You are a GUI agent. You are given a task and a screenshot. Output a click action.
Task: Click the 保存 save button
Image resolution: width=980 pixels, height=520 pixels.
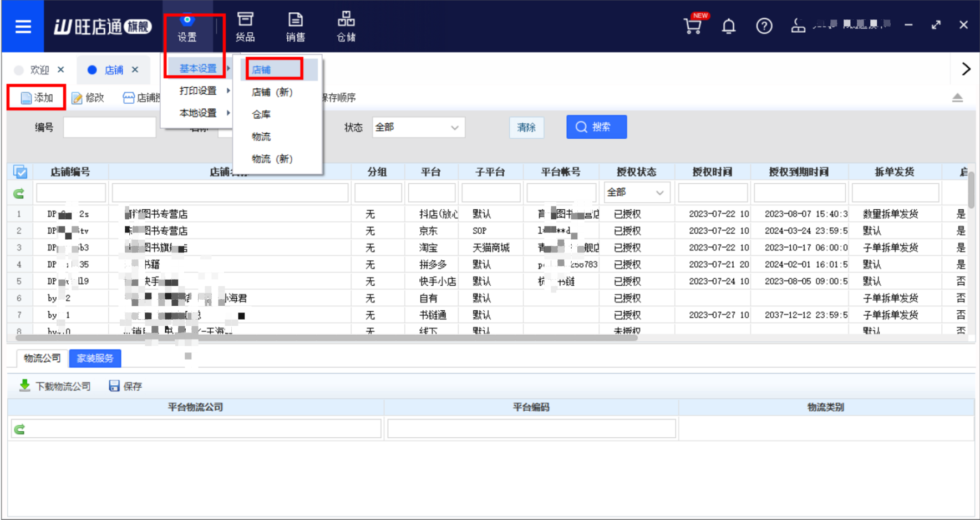coord(125,386)
